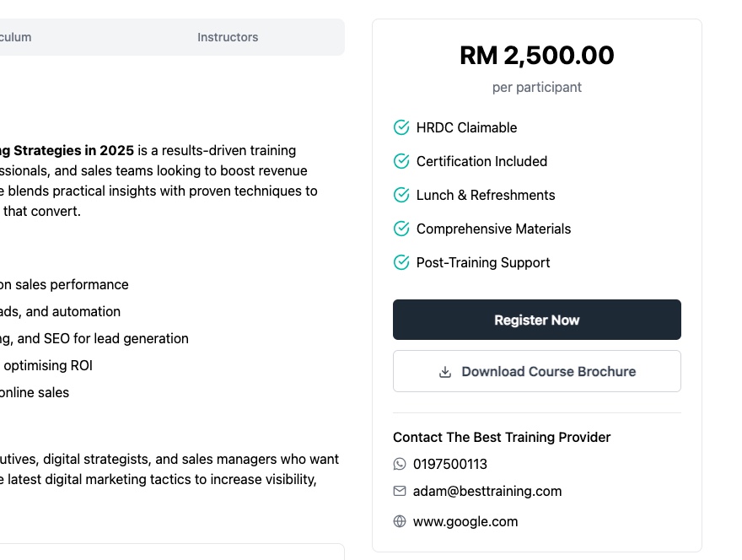
Task: Click the globe website icon
Action: pyautogui.click(x=400, y=521)
